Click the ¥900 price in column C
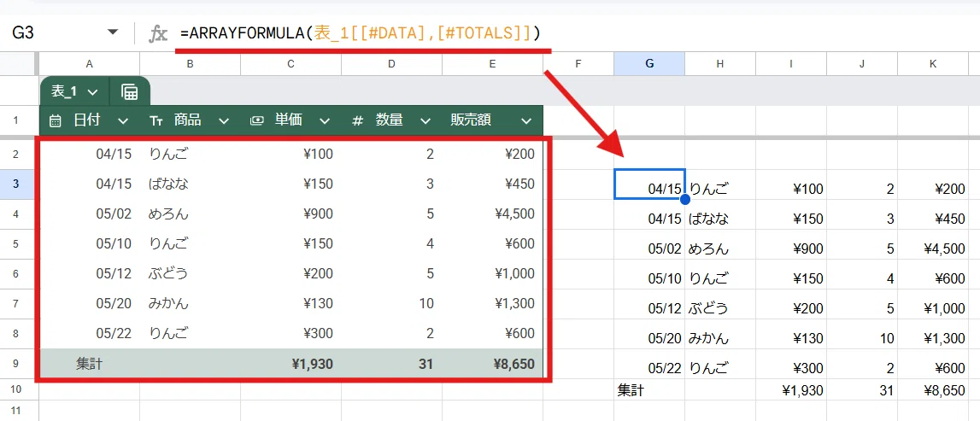 coord(318,214)
